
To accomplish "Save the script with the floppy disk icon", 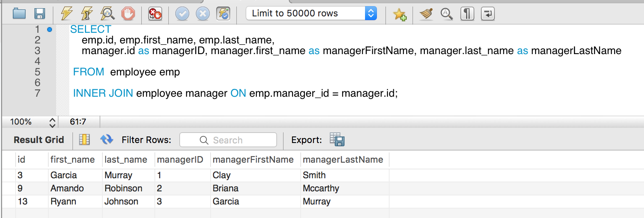I will 40,14.
